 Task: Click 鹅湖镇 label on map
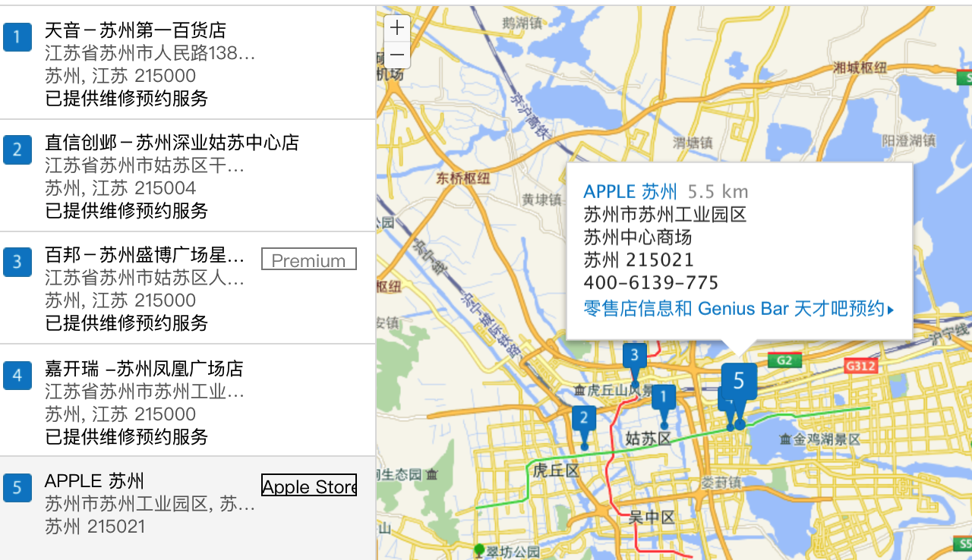520,24
